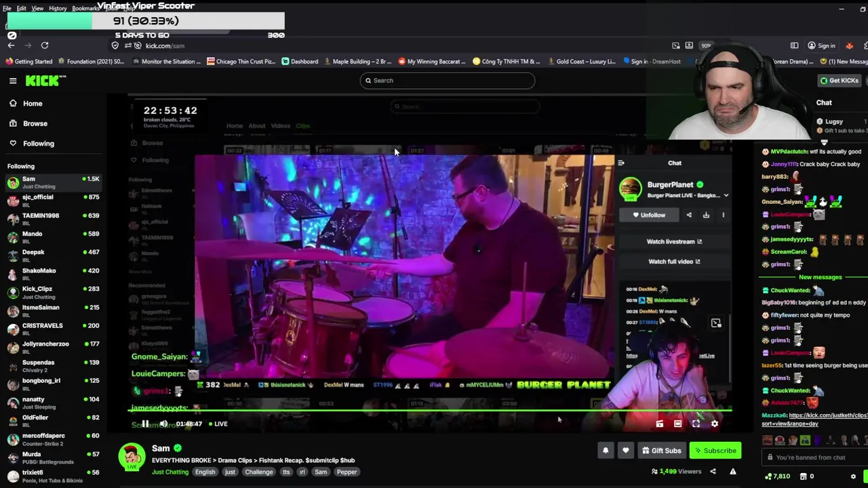
Task: Select the Challenge tag
Action: 258,472
